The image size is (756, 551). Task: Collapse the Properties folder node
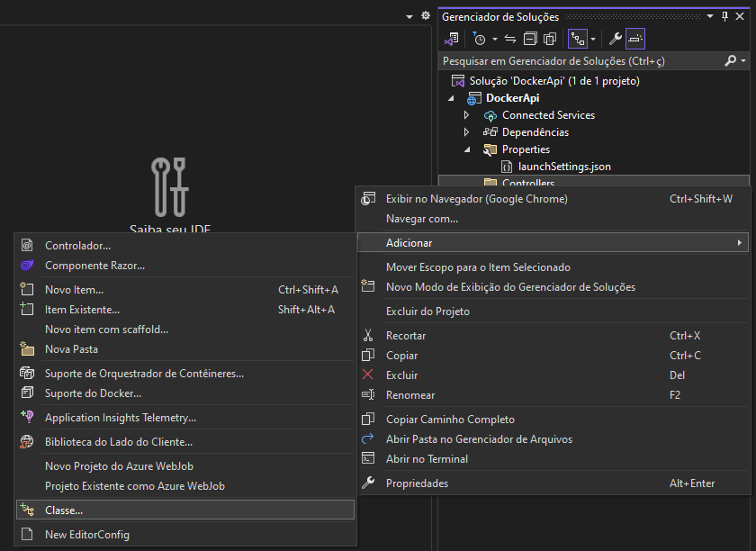point(467,149)
